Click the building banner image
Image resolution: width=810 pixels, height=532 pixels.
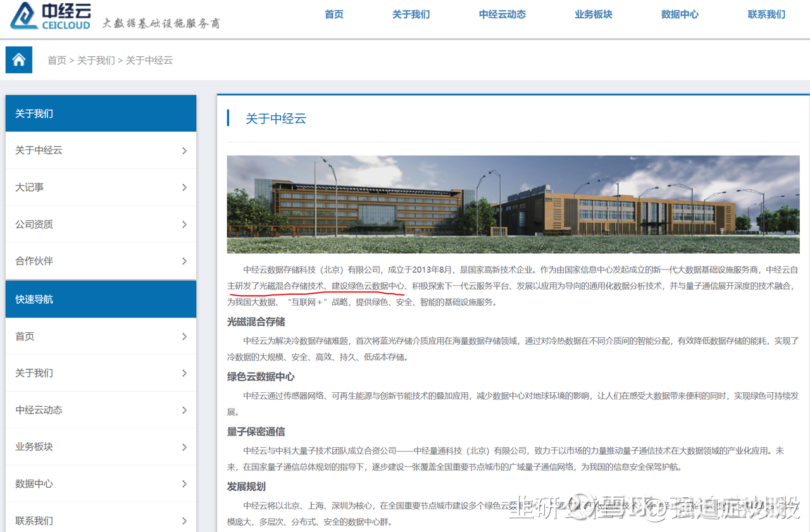[513, 204]
